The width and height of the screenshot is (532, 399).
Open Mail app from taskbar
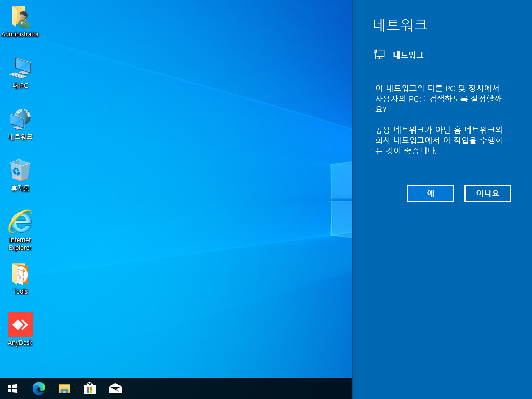pos(115,389)
